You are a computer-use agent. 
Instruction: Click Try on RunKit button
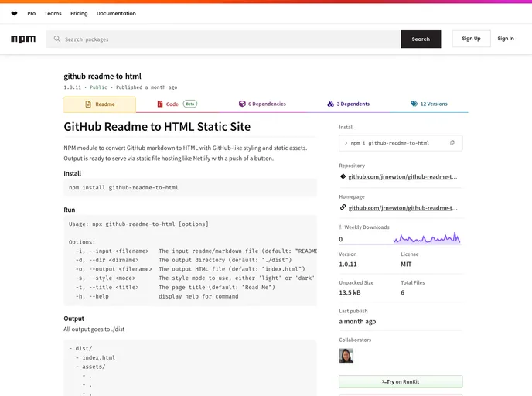(401, 382)
